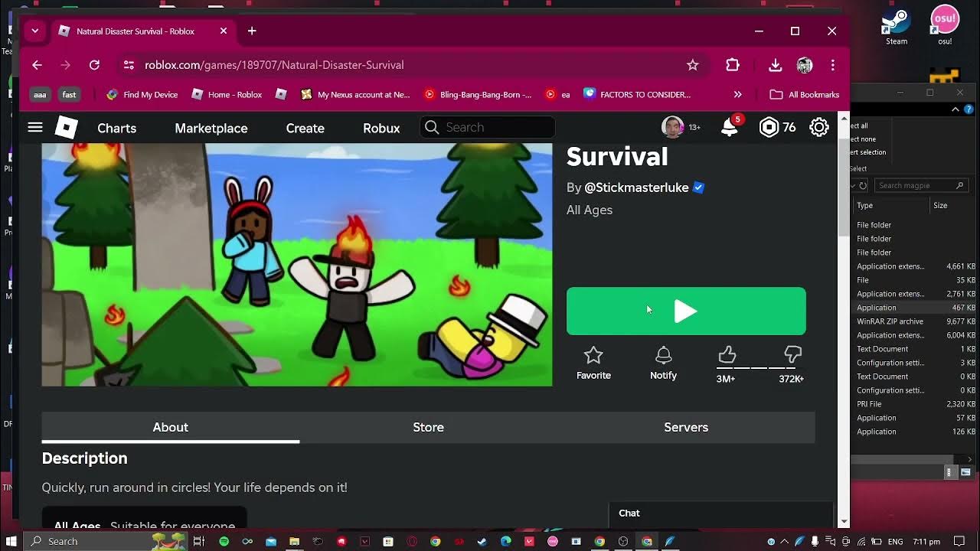
Task: Open Chrome downloads
Action: pyautogui.click(x=775, y=65)
